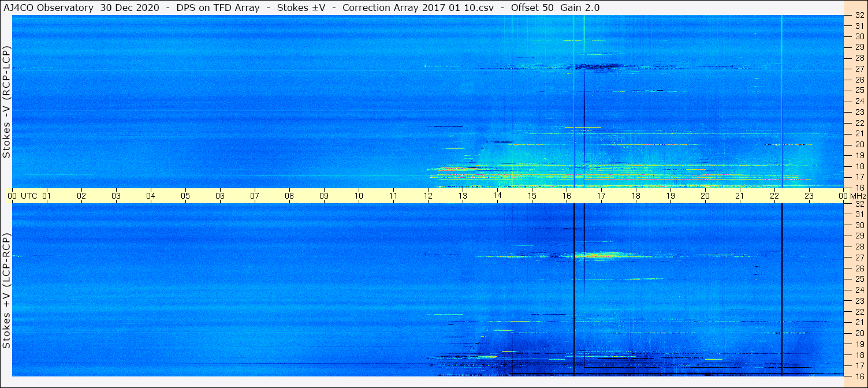Click the 32 MHz label in upper panel
This screenshot has height=388, width=868.
coord(859,15)
